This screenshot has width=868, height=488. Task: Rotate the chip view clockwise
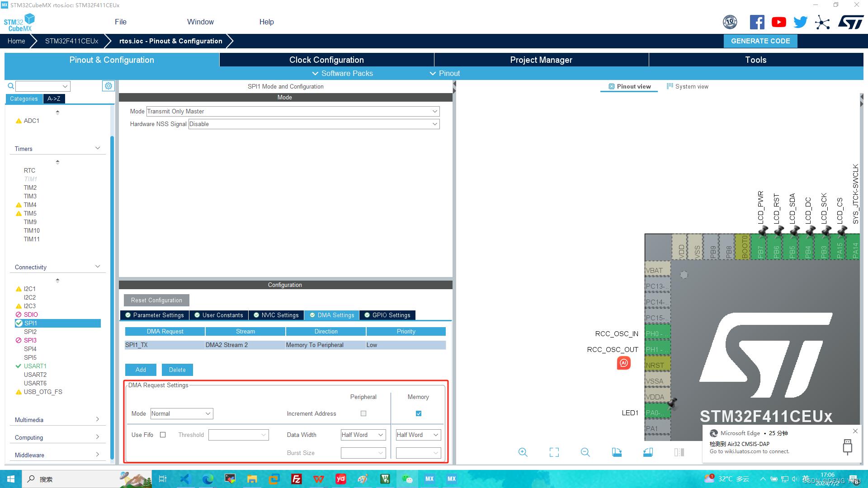[x=617, y=452]
